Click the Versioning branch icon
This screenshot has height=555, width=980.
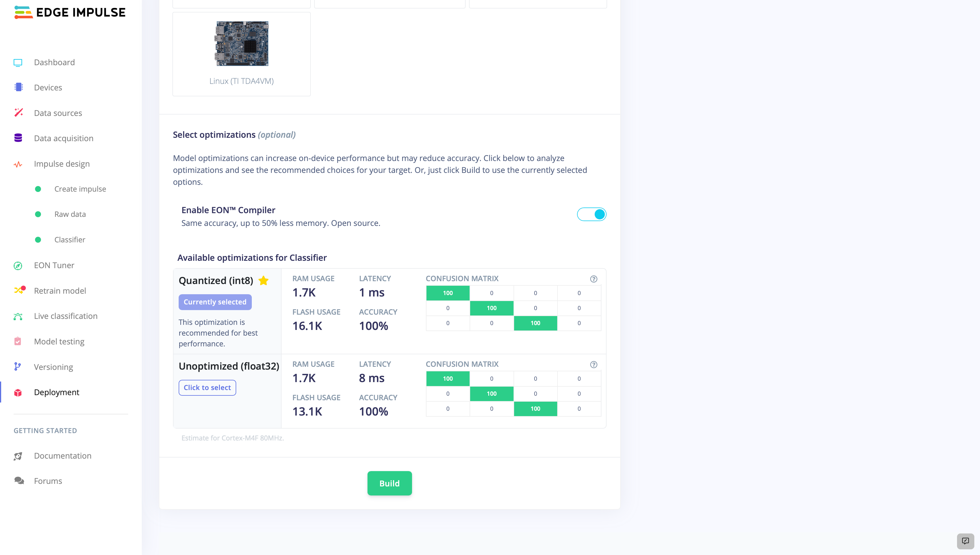point(17,367)
